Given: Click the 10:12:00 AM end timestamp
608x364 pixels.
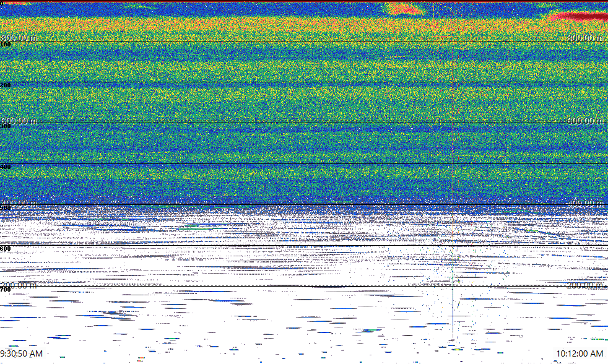Looking at the screenshot, I should [580, 353].
